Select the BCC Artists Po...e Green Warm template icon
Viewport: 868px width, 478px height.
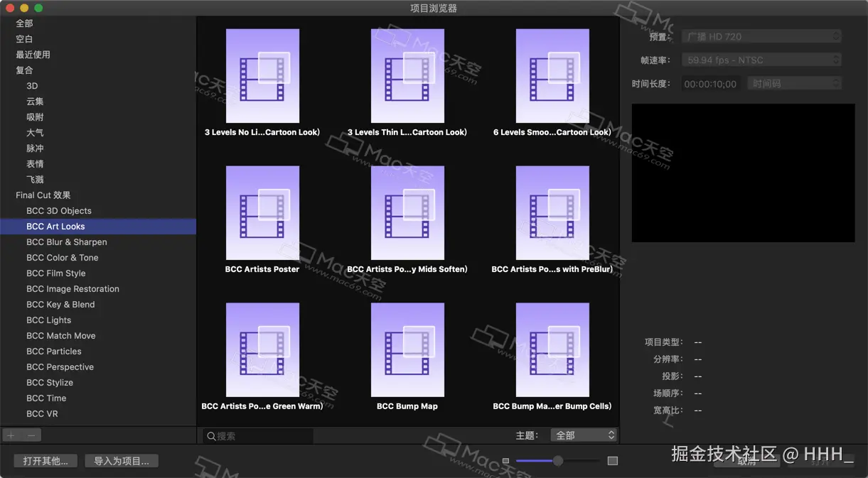click(262, 350)
